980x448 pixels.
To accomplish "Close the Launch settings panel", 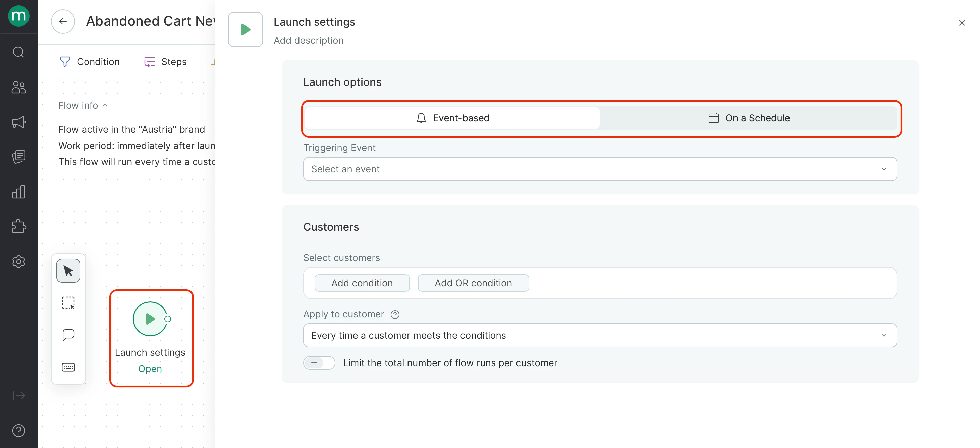I will 961,23.
